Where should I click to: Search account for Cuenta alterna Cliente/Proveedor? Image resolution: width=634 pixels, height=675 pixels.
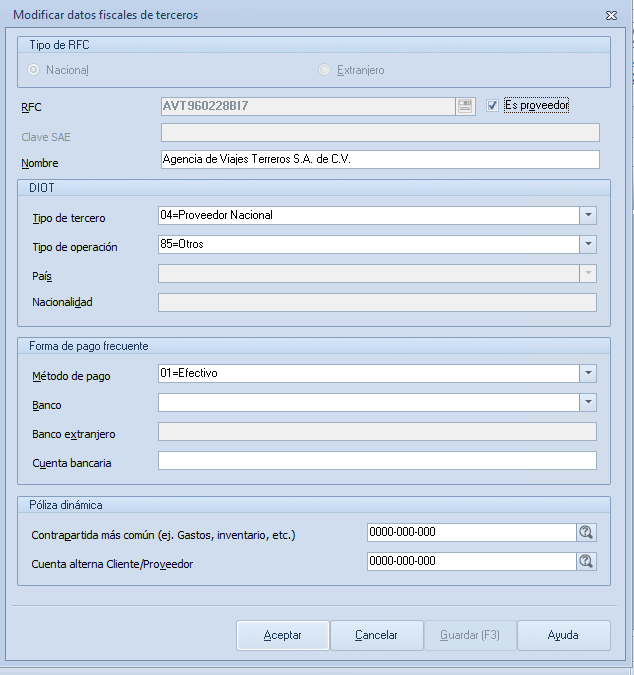(x=586, y=561)
